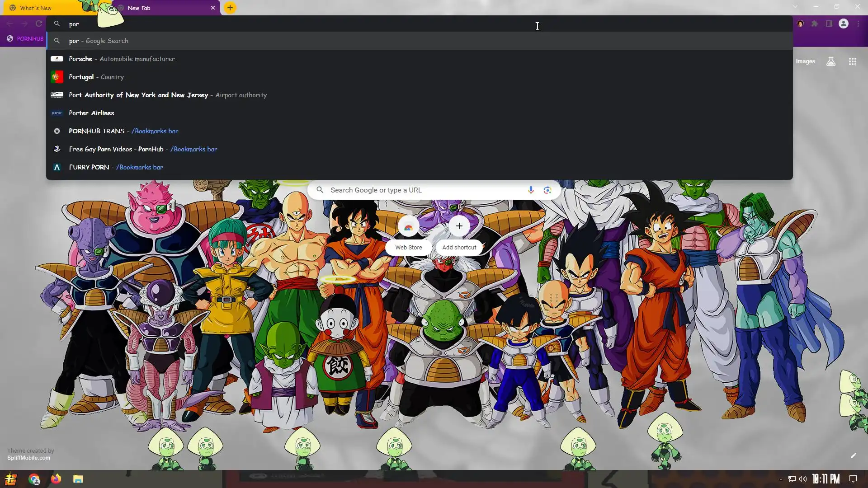Viewport: 868px width, 488px height.
Task: Open the Chrome three-dot menu
Action: tap(858, 23)
